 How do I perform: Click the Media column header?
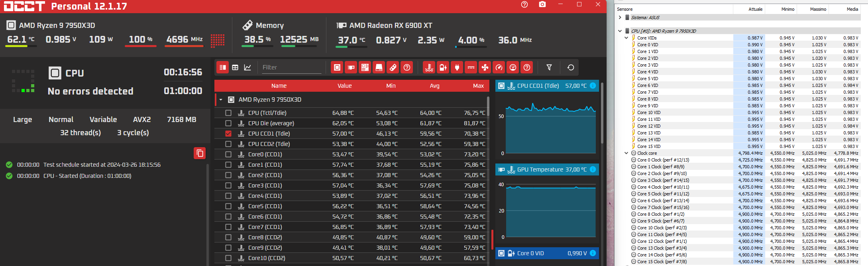845,9
